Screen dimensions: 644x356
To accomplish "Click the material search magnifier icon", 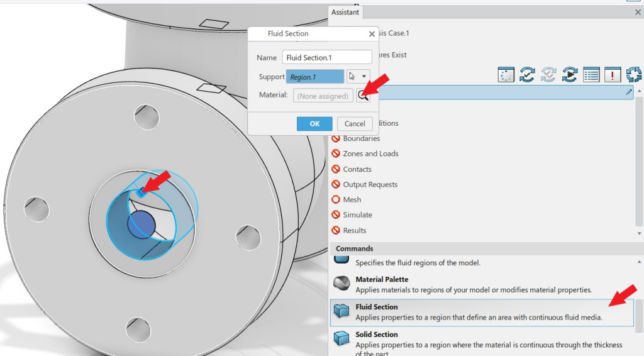I will pyautogui.click(x=363, y=96).
